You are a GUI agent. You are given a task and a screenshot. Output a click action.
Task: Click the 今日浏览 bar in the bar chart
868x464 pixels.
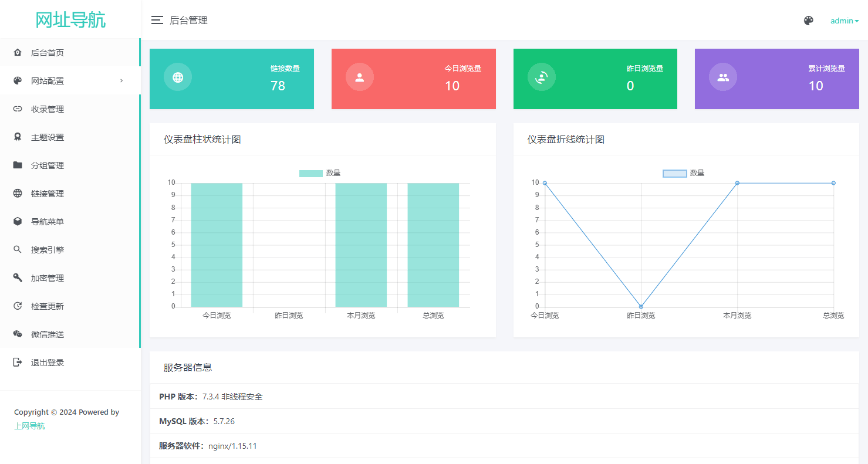217,245
